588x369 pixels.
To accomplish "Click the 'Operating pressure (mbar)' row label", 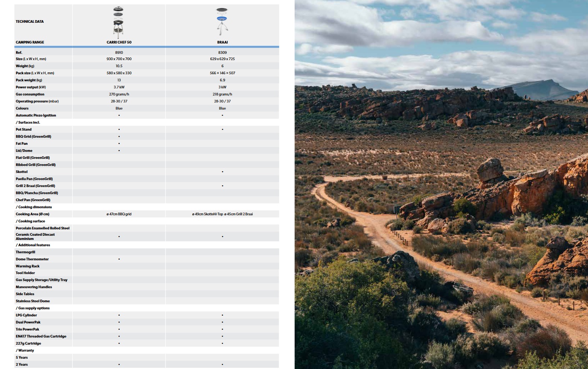I will (x=37, y=101).
